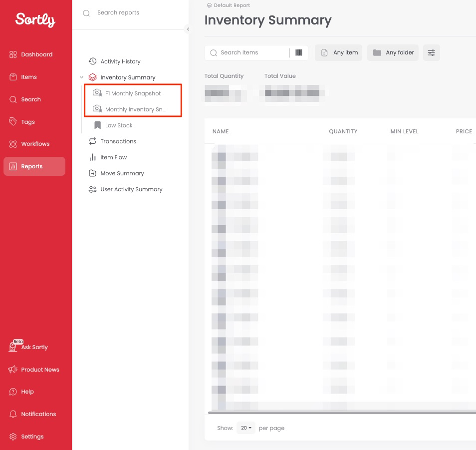Open Product News announcements
Image resolution: width=476 pixels, height=450 pixels.
pyautogui.click(x=39, y=370)
